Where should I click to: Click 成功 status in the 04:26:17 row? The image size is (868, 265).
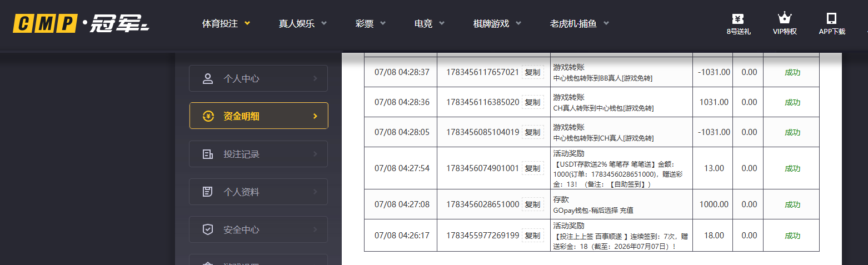[792, 236]
